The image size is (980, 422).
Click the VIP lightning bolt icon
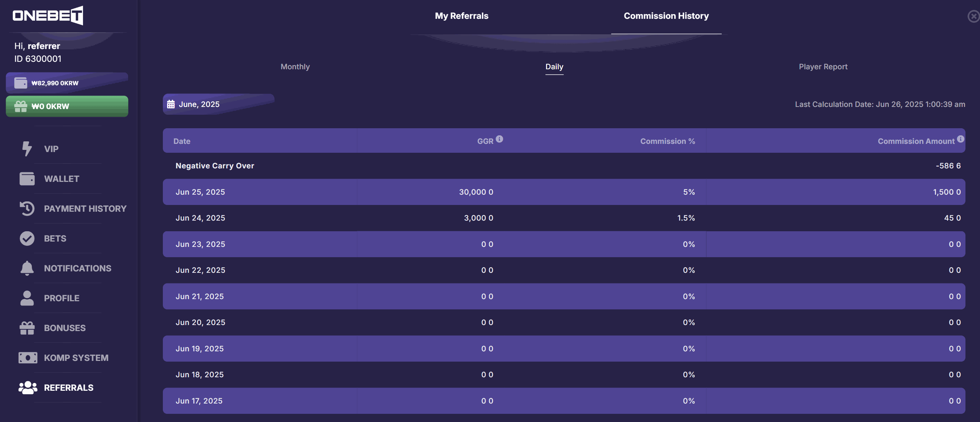point(27,148)
